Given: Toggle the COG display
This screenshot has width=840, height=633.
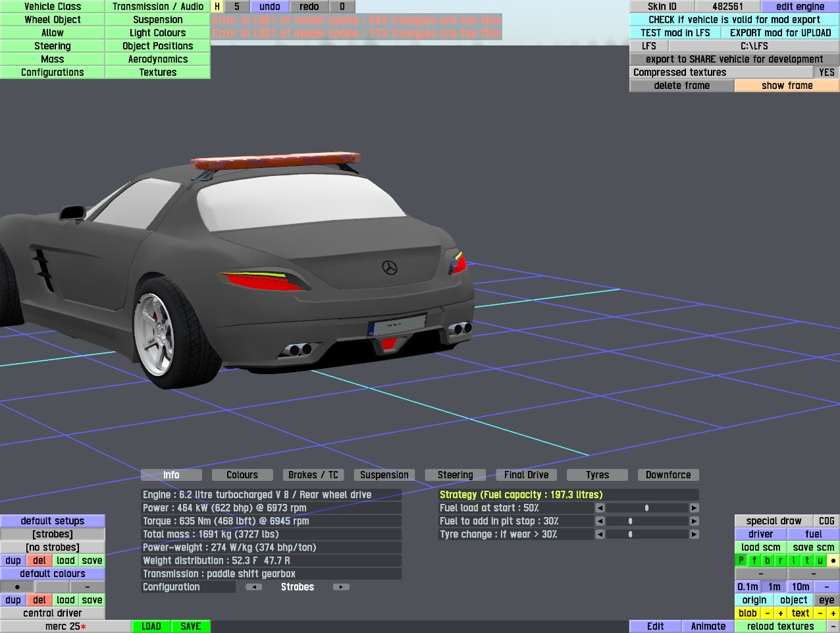Looking at the screenshot, I should click(827, 521).
